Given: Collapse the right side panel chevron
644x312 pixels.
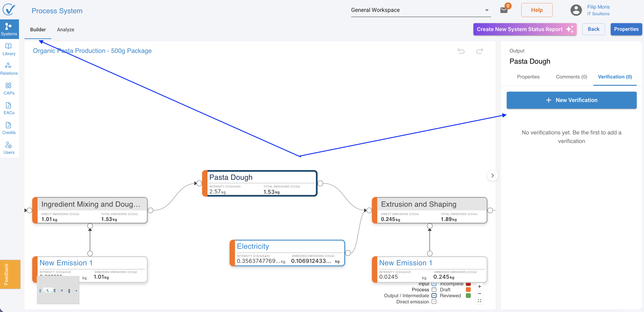Looking at the screenshot, I should click(x=492, y=175).
